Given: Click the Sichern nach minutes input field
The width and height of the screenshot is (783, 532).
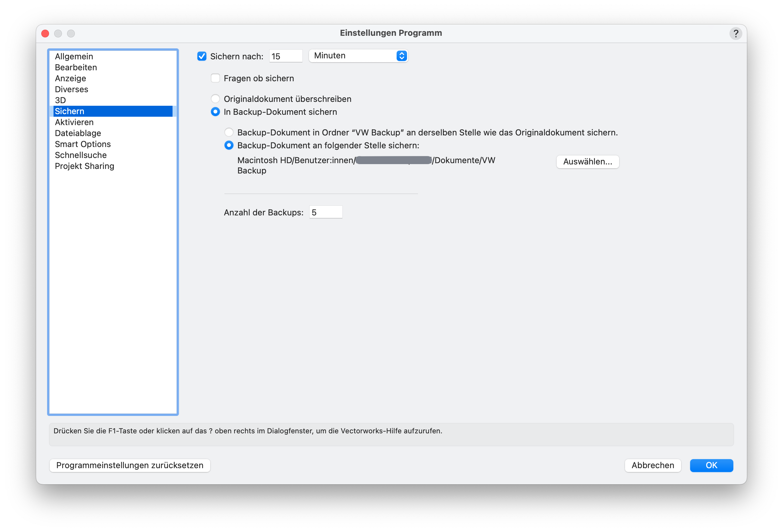Looking at the screenshot, I should (285, 56).
